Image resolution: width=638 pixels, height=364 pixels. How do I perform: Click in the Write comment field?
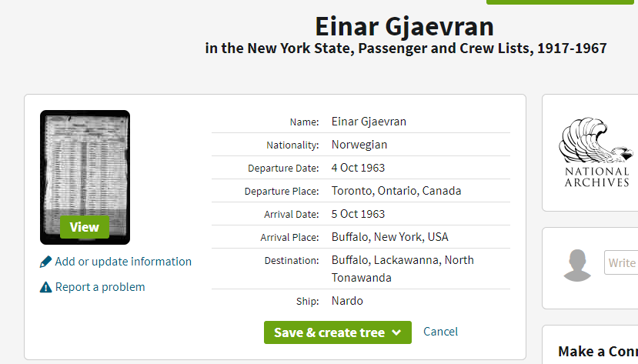(621, 262)
